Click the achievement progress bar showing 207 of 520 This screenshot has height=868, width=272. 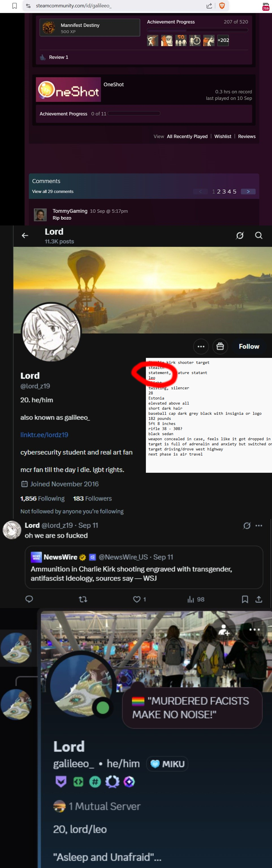coord(197,30)
